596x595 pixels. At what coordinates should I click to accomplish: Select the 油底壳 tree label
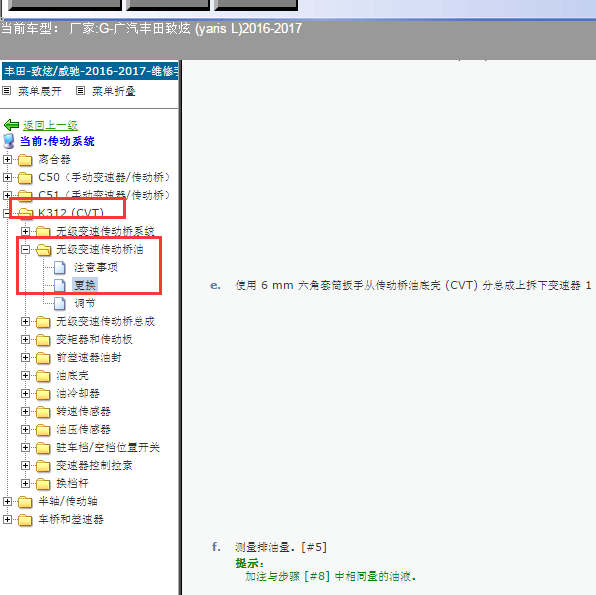[x=72, y=376]
